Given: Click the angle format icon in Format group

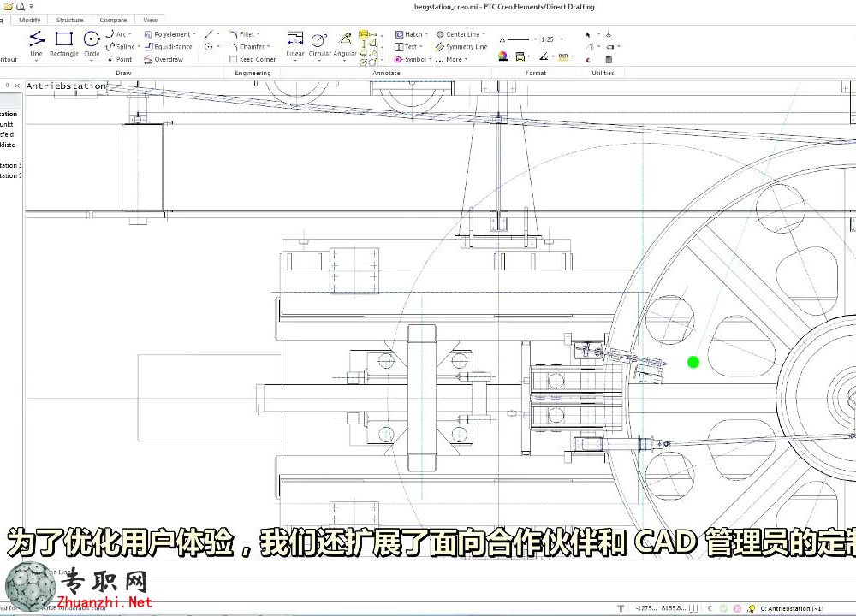Looking at the screenshot, I should pos(544,56).
